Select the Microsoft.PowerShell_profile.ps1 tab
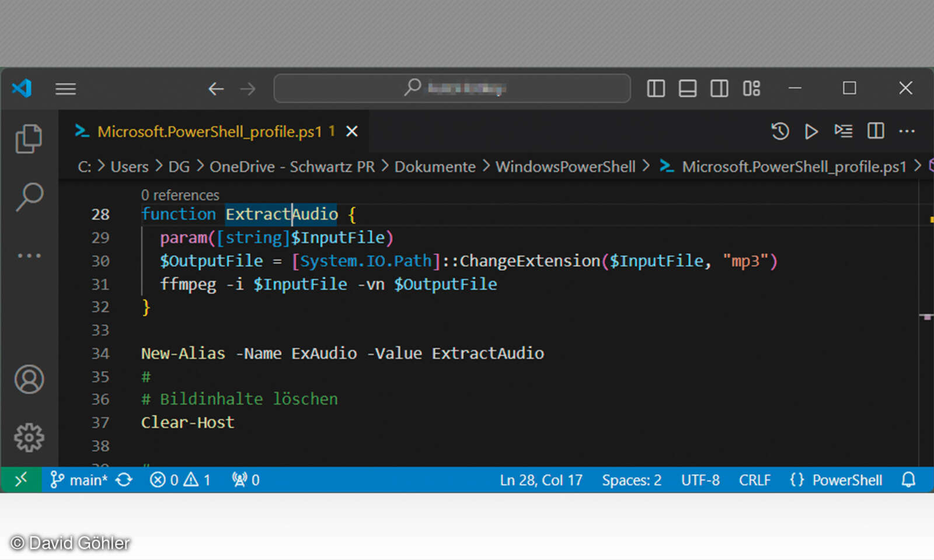934x560 pixels. pyautogui.click(x=209, y=132)
